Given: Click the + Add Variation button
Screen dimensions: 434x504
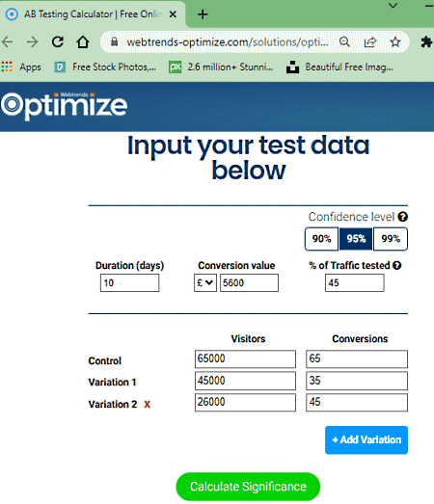Looking at the screenshot, I should 366,440.
